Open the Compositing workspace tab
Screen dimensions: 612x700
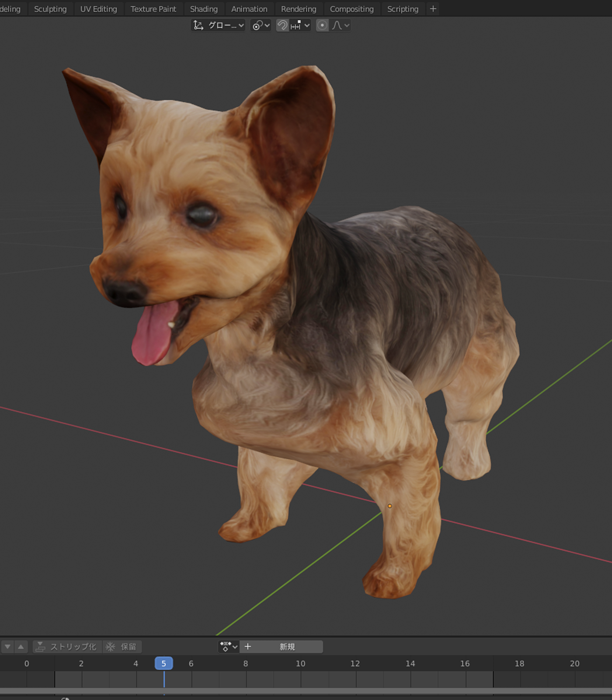click(x=351, y=9)
